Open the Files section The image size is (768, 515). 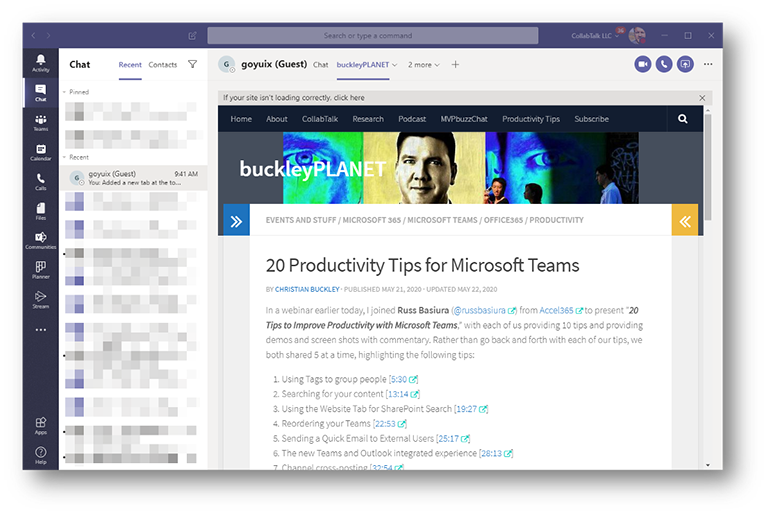pyautogui.click(x=41, y=211)
